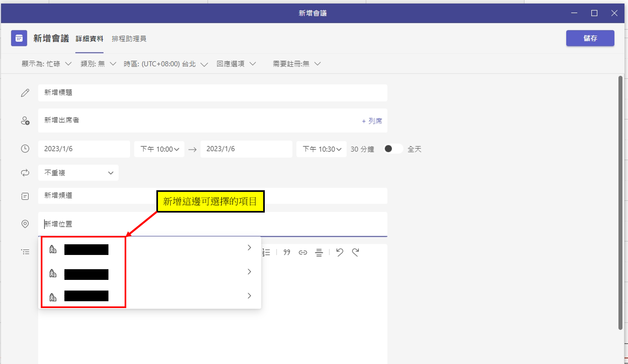Toggle the 全天 all-day switch
The height and width of the screenshot is (364, 628).
coord(393,149)
